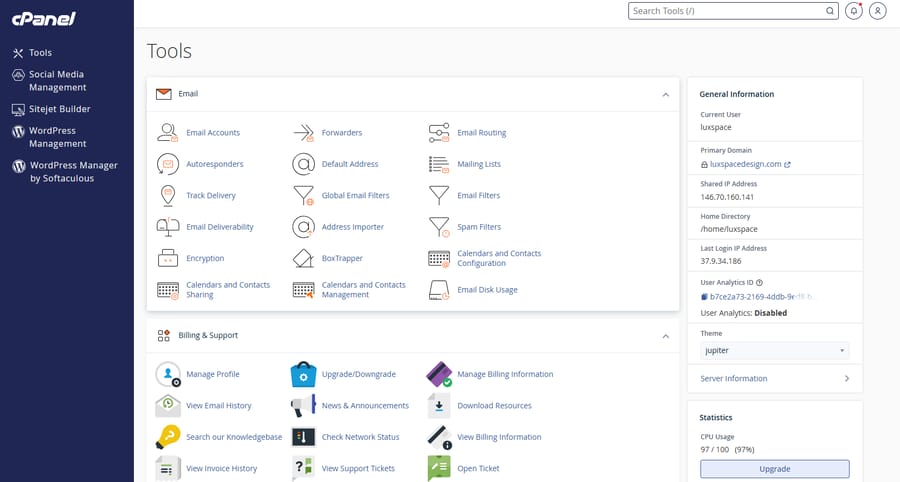This screenshot has width=900, height=482.
Task: Click the Open Ticket link text
Action: [x=478, y=469]
